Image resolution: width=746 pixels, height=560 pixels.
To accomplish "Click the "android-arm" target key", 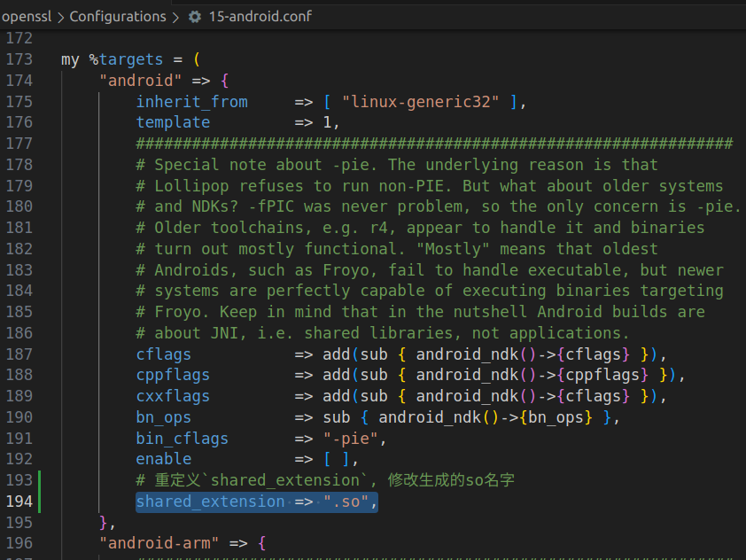I will click(159, 543).
